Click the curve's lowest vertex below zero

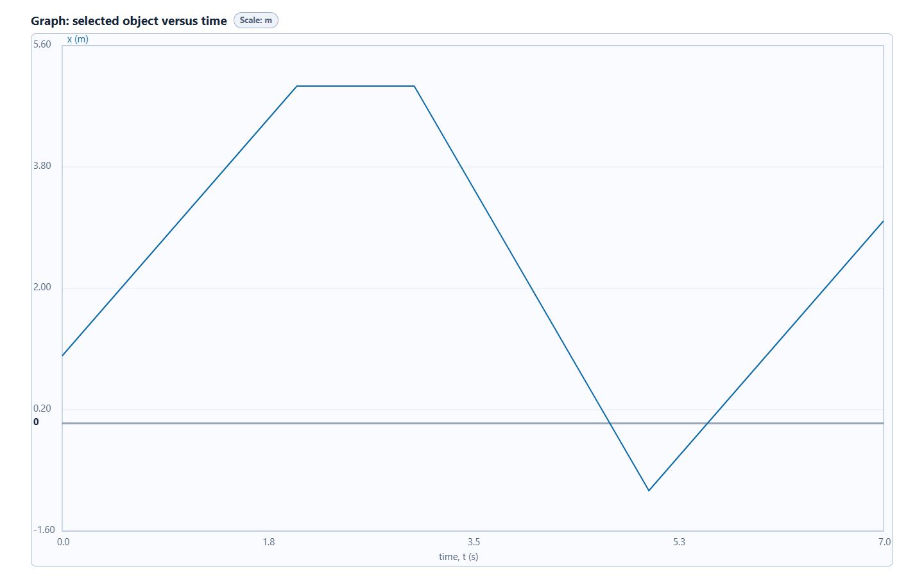pos(649,491)
